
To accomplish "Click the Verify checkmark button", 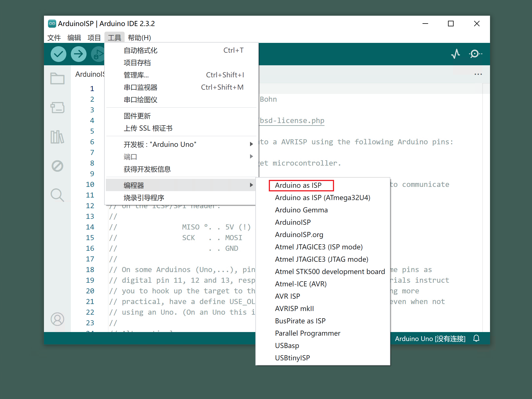I will click(58, 54).
